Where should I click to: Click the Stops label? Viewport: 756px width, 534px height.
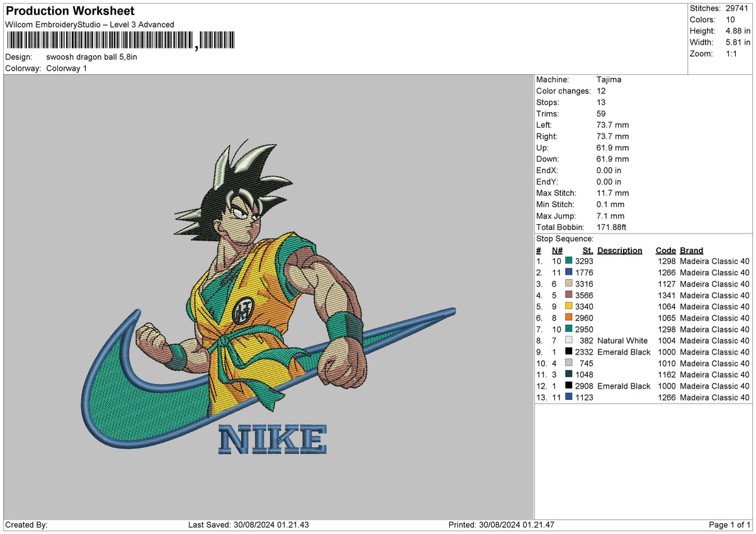click(x=547, y=102)
